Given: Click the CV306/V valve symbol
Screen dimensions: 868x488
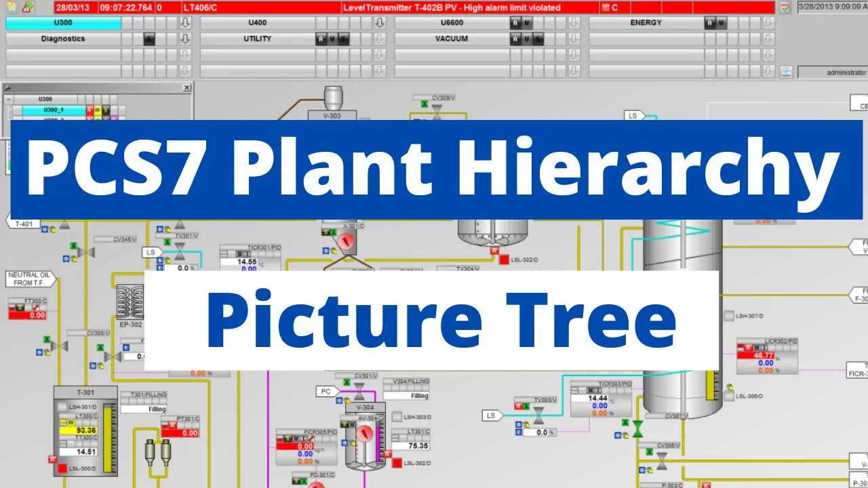Looking at the screenshot, I should click(662, 462).
